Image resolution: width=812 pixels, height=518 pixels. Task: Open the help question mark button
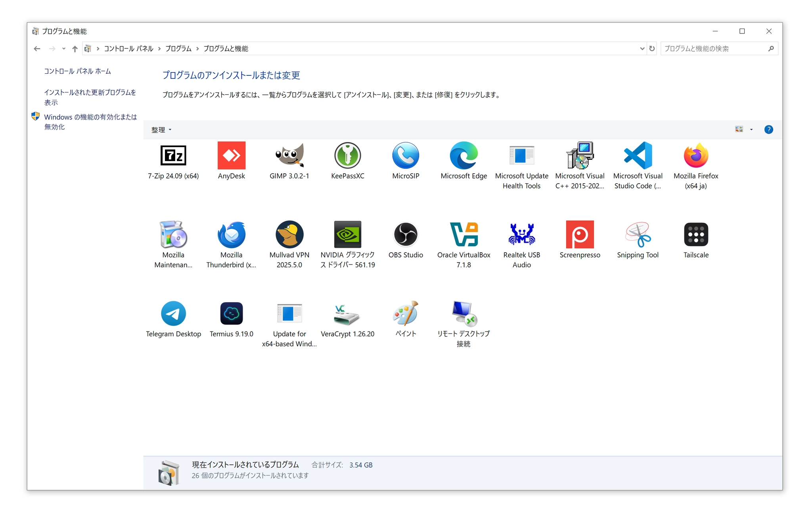768,130
